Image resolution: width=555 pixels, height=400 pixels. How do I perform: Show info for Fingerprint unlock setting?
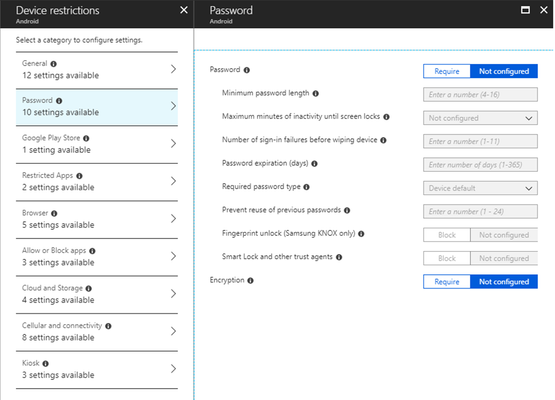tap(361, 234)
